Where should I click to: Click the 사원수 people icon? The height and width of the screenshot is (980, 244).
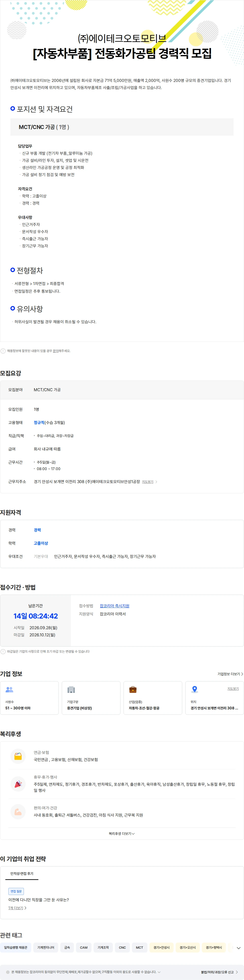9,689
